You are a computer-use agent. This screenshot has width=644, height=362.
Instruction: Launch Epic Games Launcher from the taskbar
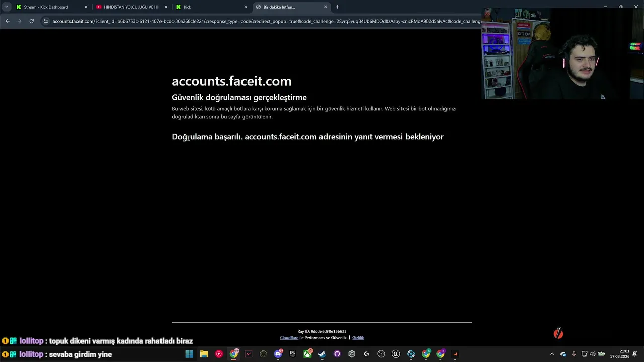point(293,354)
